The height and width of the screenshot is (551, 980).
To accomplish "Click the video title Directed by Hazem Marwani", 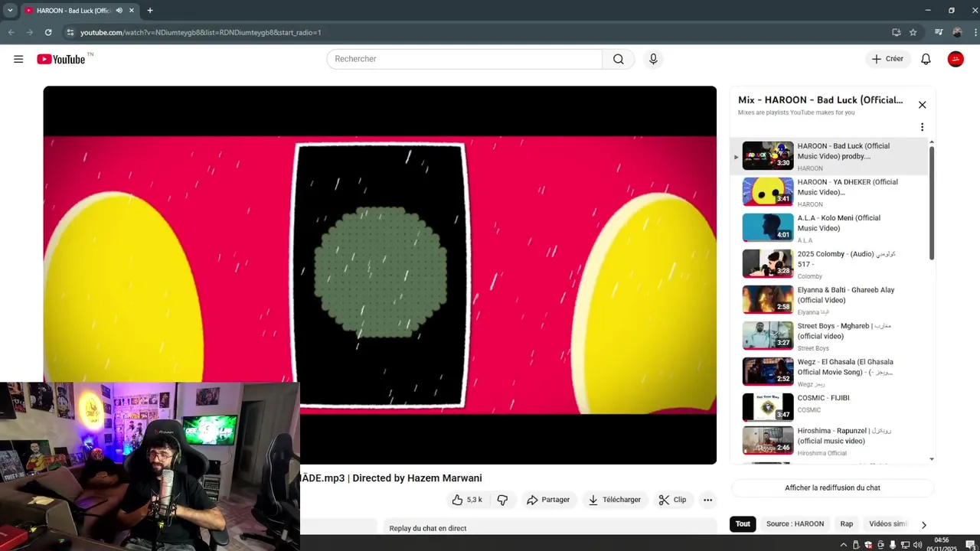I will [x=391, y=478].
